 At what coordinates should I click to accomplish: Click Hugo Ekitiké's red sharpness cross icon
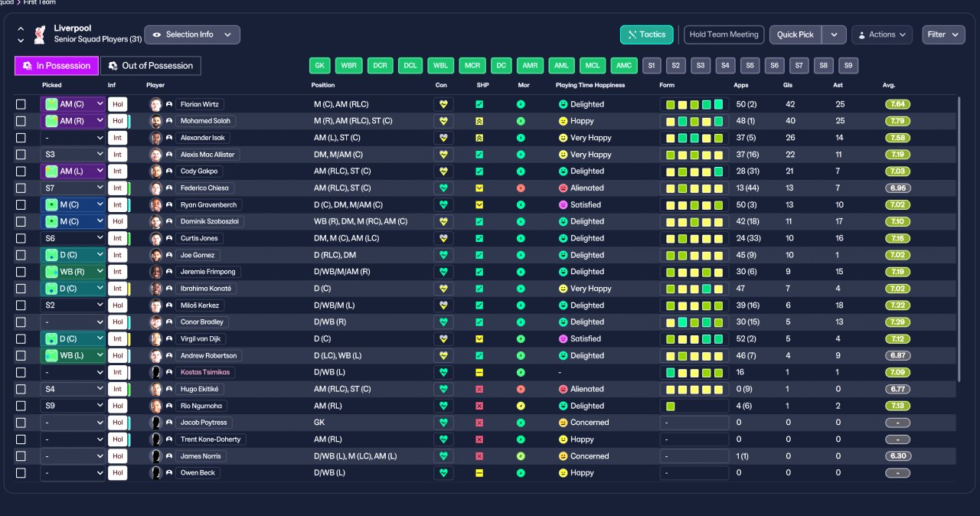[x=479, y=389]
